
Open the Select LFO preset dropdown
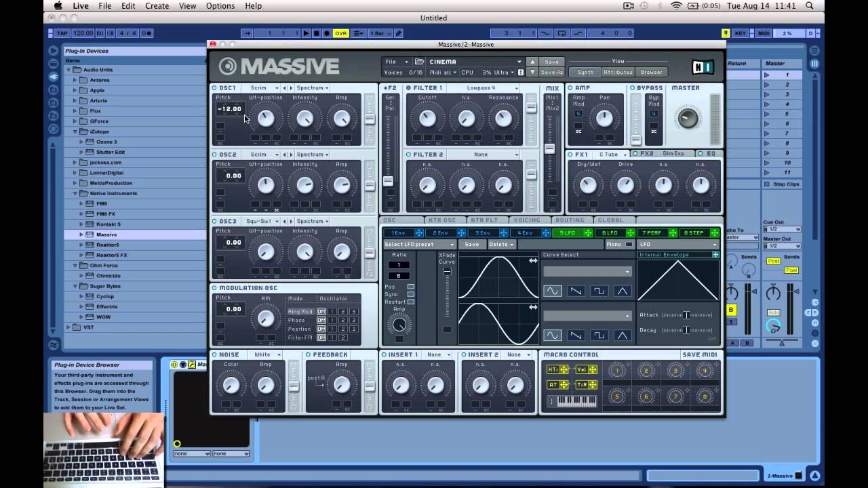(419, 244)
